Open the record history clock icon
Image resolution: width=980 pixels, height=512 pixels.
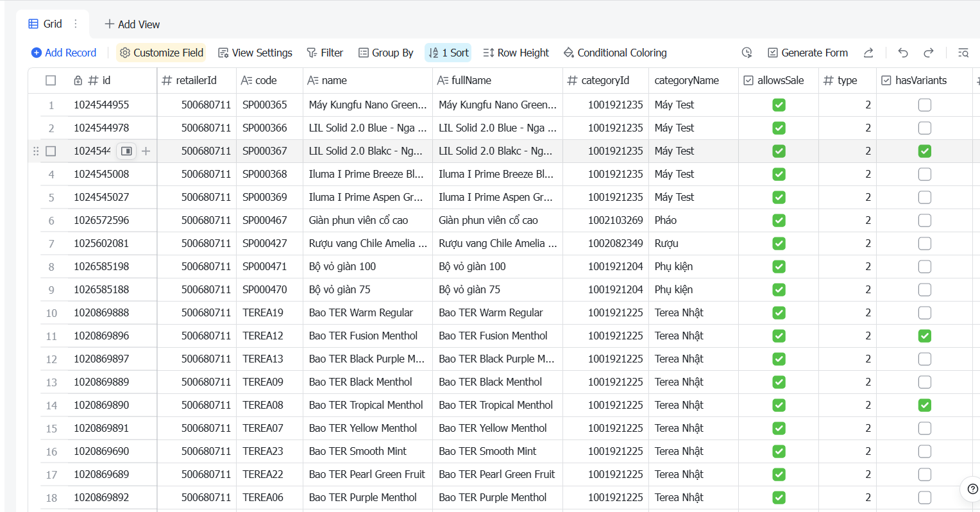[747, 53]
